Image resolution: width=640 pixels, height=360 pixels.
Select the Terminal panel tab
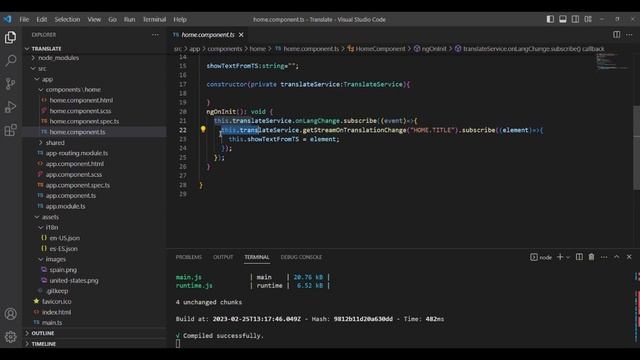(x=257, y=257)
